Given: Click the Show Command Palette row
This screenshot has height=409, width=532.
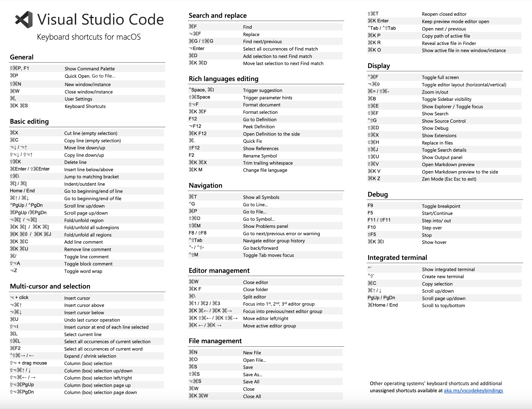Looking at the screenshot, I should (x=89, y=69).
